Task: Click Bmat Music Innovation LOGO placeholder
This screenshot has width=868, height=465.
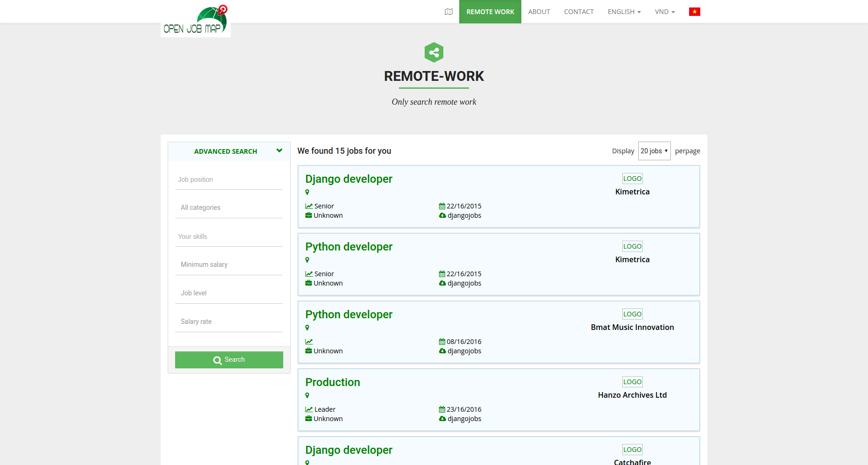Action: click(x=632, y=314)
